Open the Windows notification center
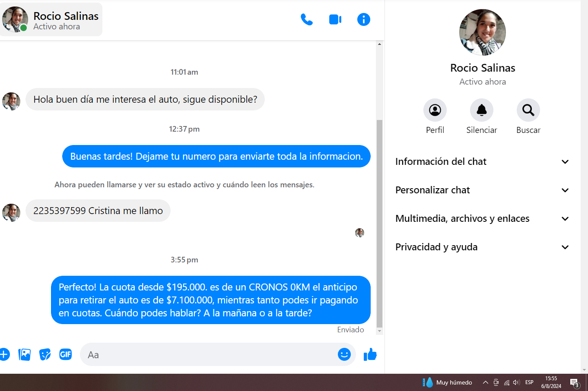This screenshot has width=588, height=391. 574,382
